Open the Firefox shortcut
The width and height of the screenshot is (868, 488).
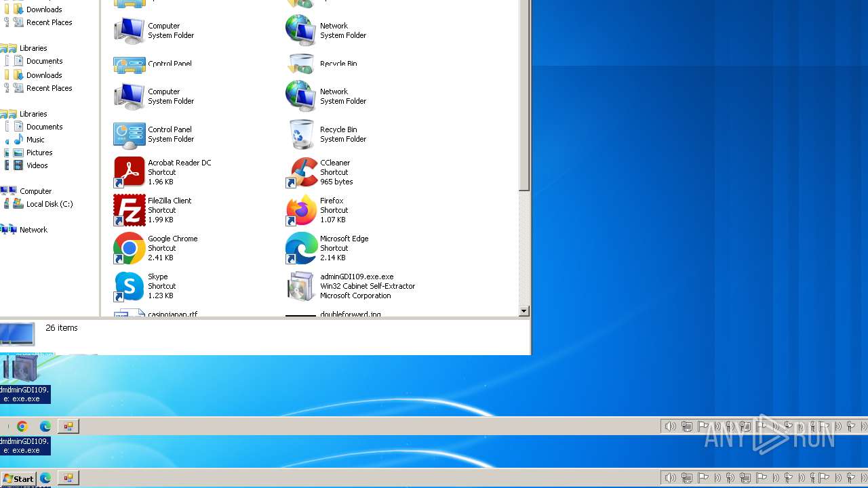tap(316, 210)
